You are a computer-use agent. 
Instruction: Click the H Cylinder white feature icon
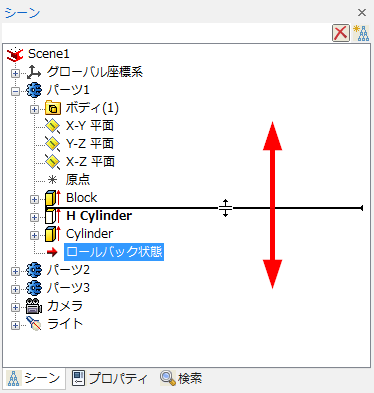pos(53,216)
